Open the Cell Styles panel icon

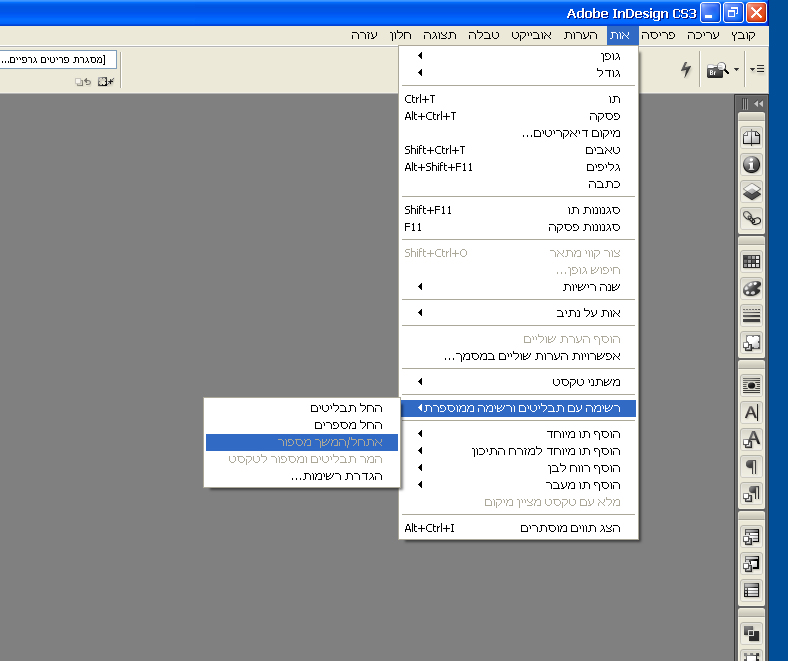tap(751, 564)
